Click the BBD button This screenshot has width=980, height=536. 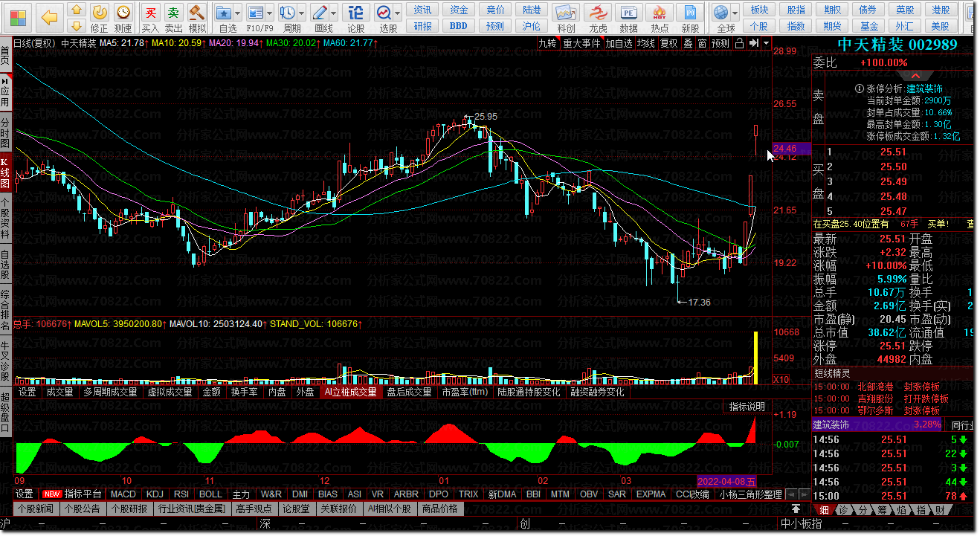(x=460, y=26)
